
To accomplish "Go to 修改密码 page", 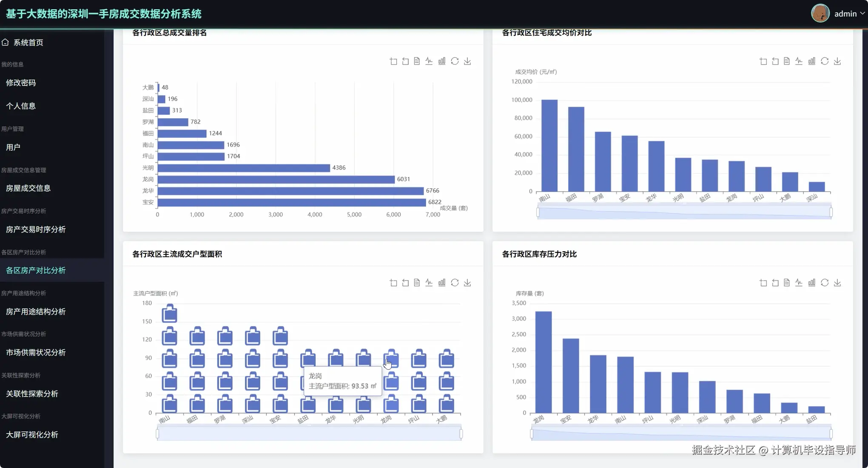I will pos(21,83).
